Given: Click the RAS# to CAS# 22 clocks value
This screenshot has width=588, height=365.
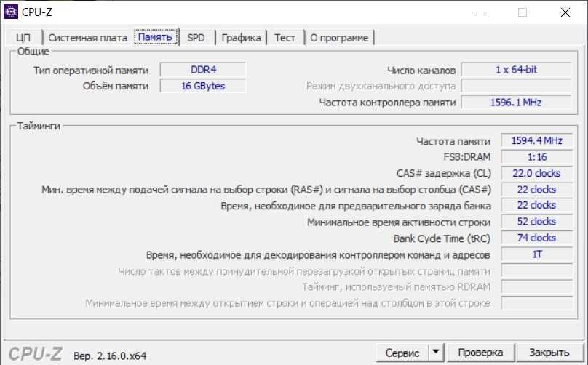Looking at the screenshot, I should (536, 190).
